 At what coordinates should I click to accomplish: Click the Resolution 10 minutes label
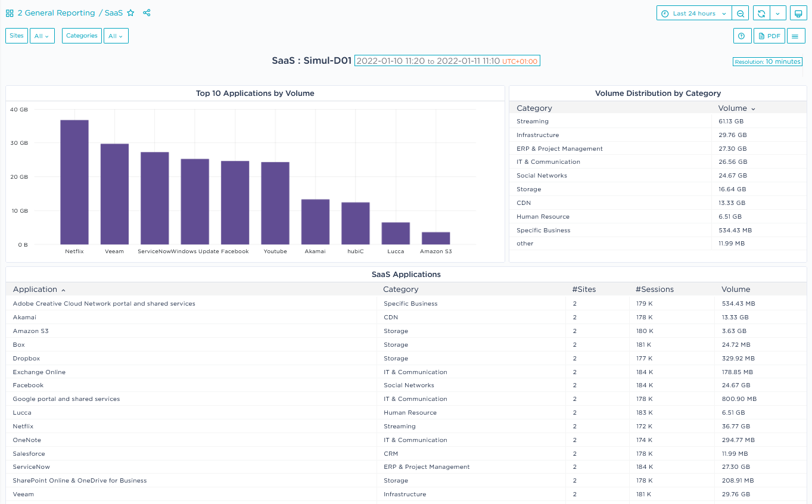tap(767, 61)
